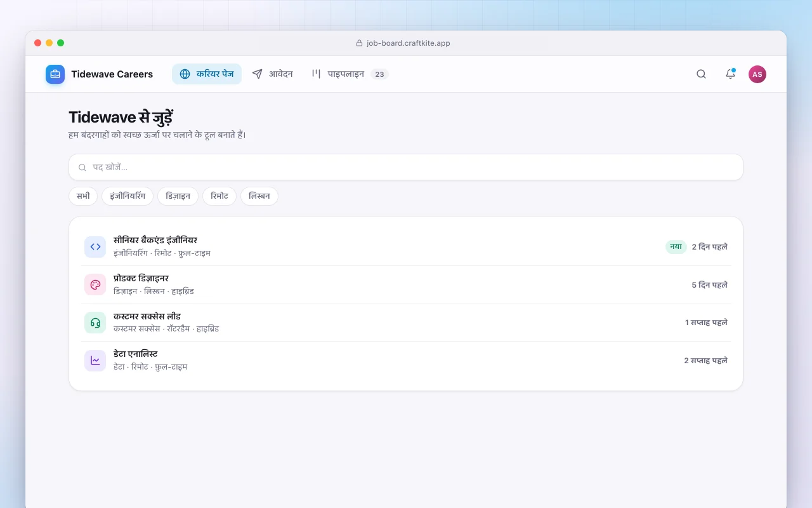Click the 'कस्टमर सक्सेस · रॉटरडैम · हाइब्रिड' details text
Viewport: 812px width, 508px height.
[x=166, y=329]
